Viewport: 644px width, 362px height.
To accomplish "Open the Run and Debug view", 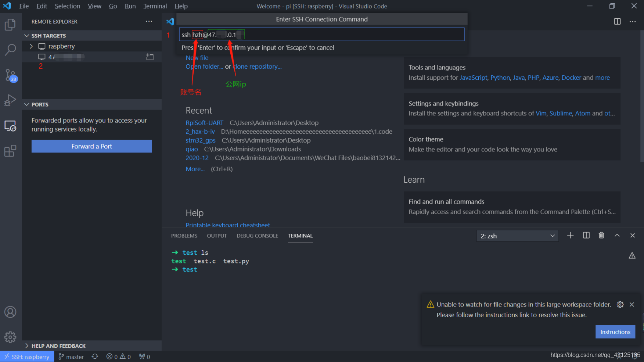I will pyautogui.click(x=10, y=100).
